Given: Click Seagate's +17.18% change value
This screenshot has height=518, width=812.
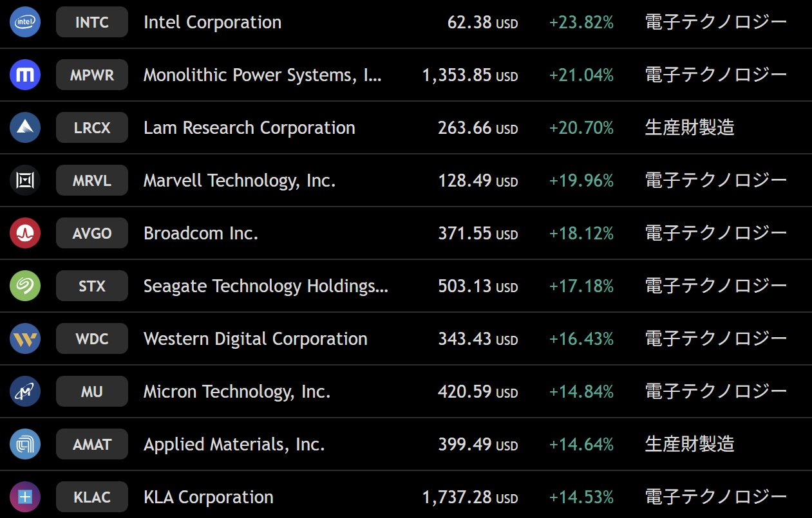Looking at the screenshot, I should (x=581, y=286).
